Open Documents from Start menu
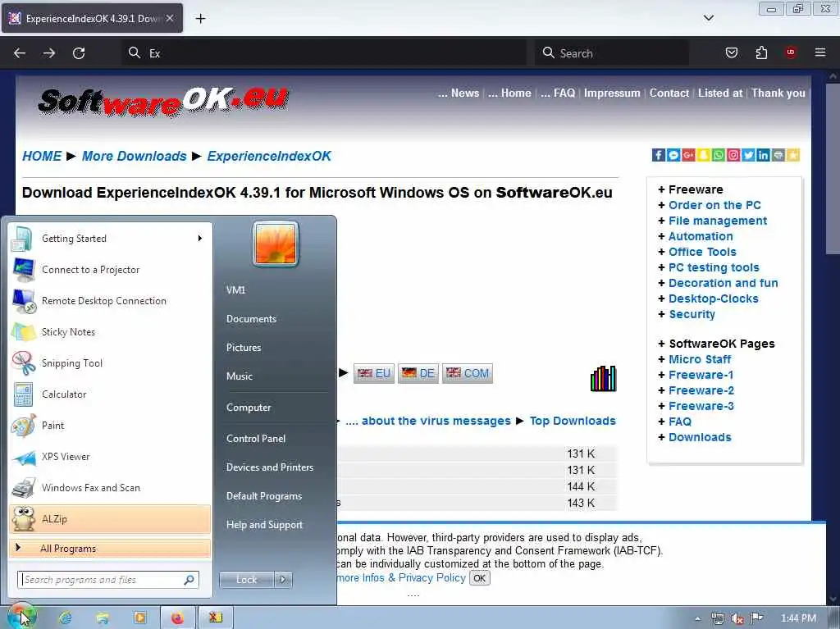840x629 pixels. pyautogui.click(x=251, y=319)
